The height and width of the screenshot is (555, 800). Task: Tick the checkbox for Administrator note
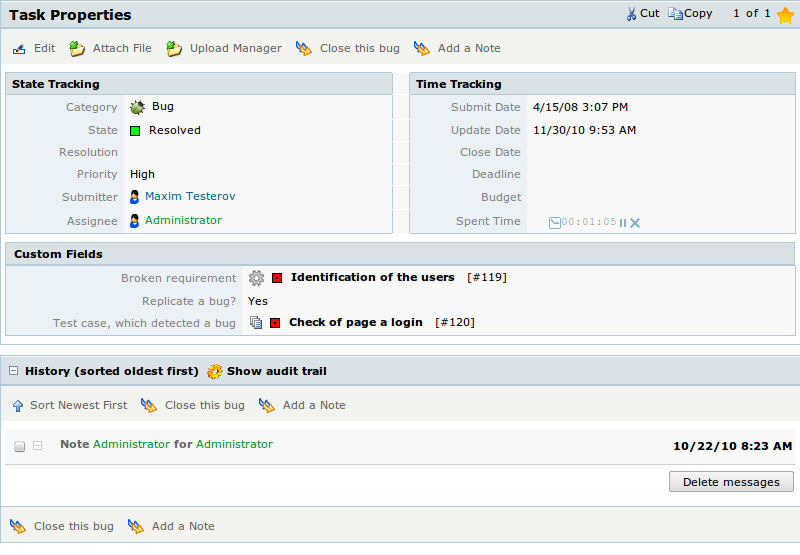[19, 446]
